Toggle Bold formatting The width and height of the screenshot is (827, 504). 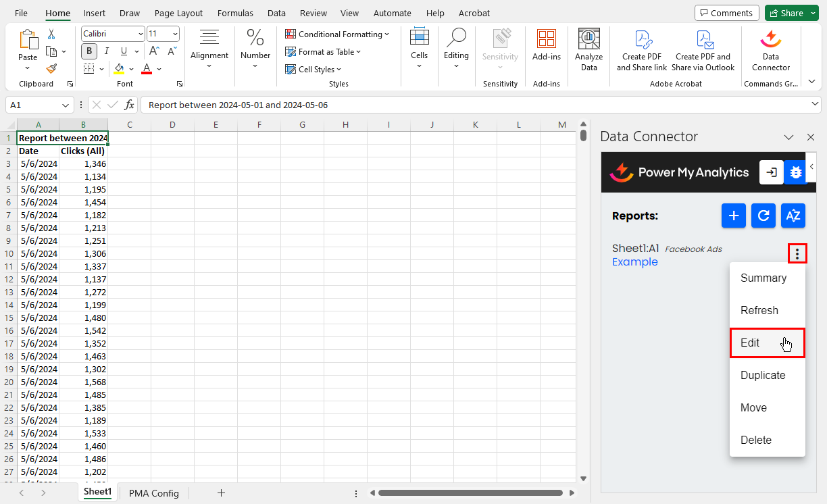89,51
